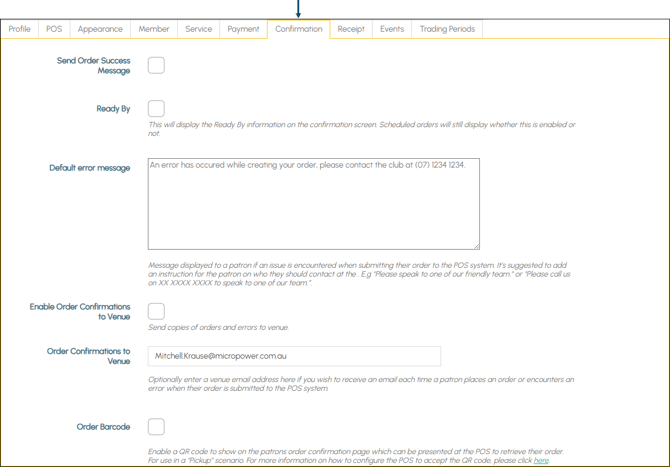
Task: Click the Default error message label
Action: 90,168
